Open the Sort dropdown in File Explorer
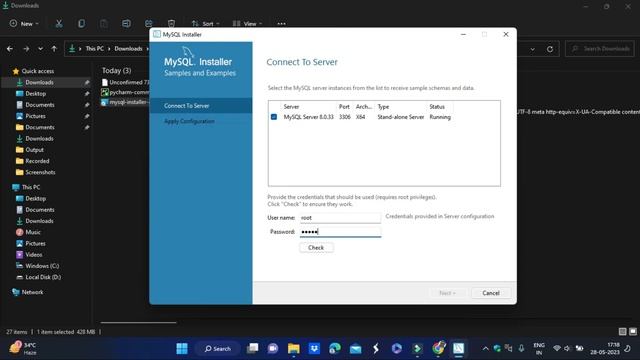The height and width of the screenshot is (360, 640). pos(205,24)
